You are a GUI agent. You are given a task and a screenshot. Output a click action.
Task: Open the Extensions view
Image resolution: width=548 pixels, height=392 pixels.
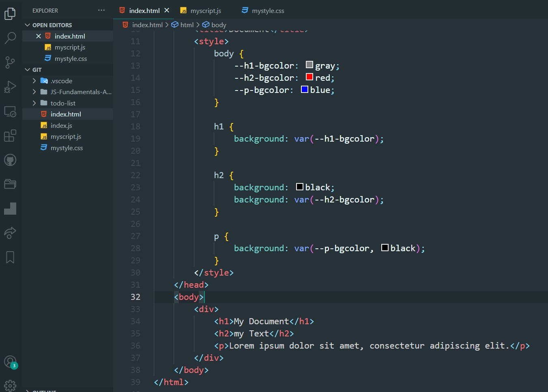click(x=10, y=136)
